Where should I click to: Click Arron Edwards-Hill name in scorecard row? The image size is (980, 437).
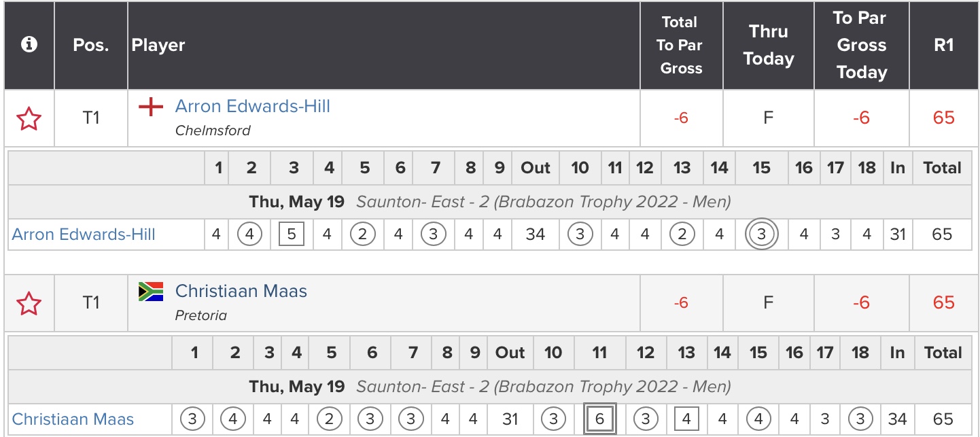tap(84, 234)
